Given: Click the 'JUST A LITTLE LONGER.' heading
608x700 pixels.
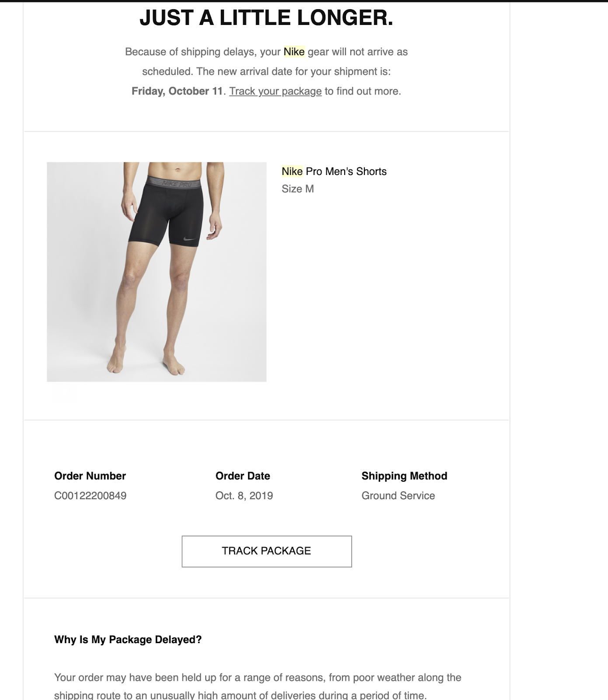Looking at the screenshot, I should point(266,18).
